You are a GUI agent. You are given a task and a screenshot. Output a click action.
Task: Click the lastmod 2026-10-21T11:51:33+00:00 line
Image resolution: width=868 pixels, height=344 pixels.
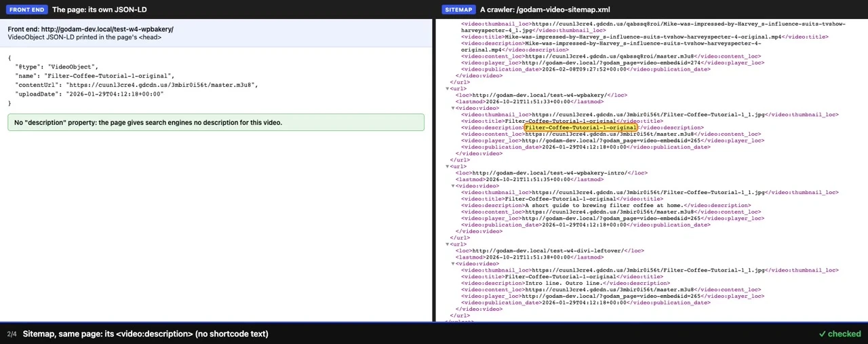[529, 102]
